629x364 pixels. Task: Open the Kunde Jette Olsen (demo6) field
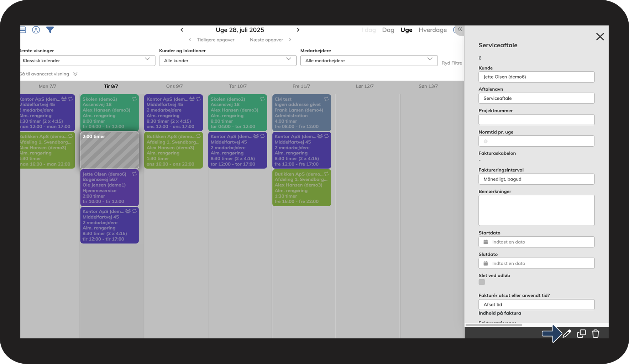[x=536, y=77]
